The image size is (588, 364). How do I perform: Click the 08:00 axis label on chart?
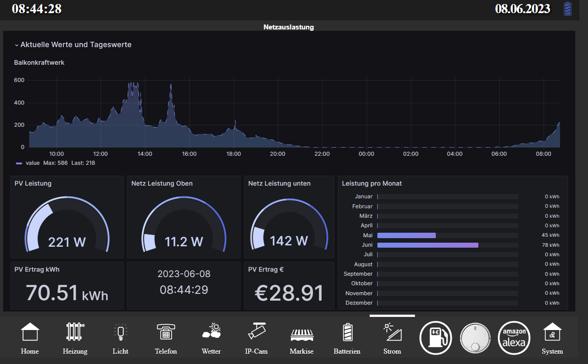coord(544,154)
